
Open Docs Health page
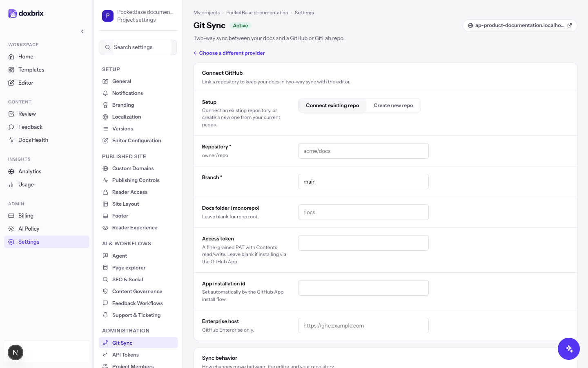(47, 140)
